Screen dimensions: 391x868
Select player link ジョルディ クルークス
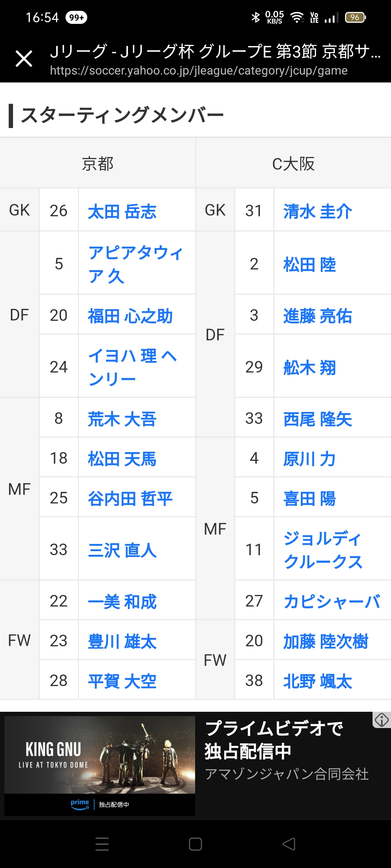[323, 550]
